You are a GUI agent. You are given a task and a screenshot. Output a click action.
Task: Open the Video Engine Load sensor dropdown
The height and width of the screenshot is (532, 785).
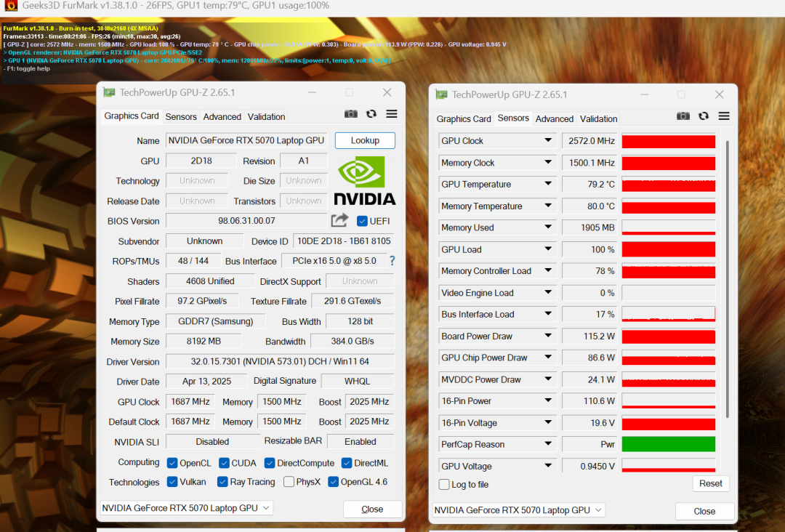[548, 292]
